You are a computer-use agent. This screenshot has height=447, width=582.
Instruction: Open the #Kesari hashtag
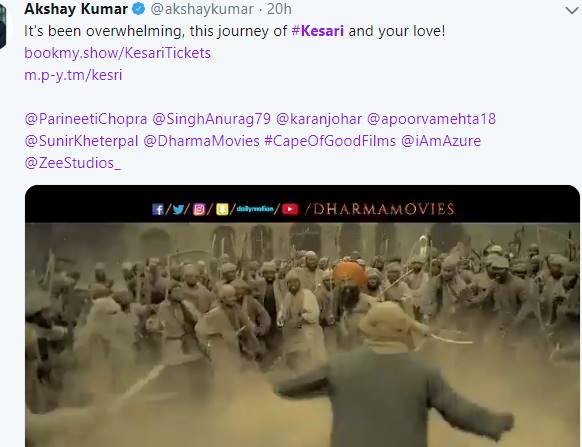click(x=318, y=31)
